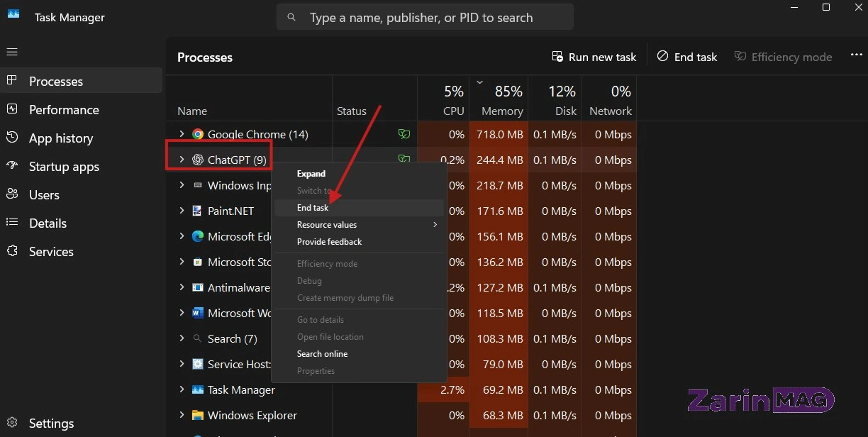Choose Provide feedback in context menu
This screenshot has width=868, height=437.
point(359,242)
